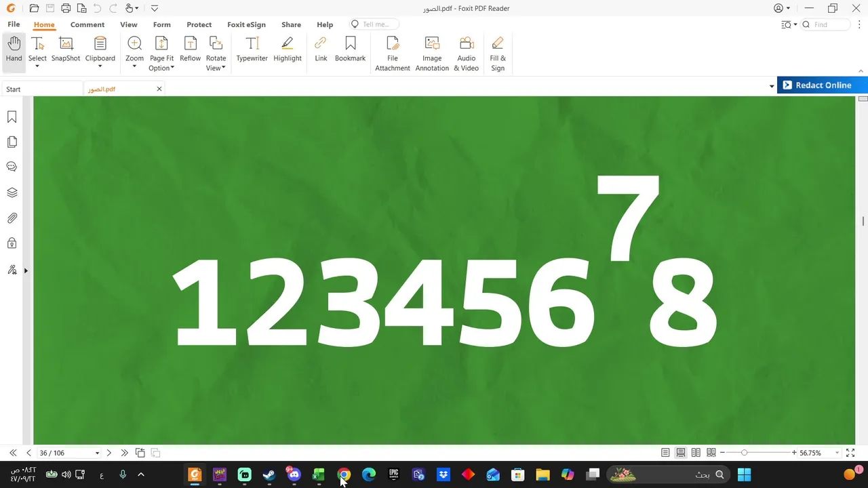Open Google Chrome from the taskbar
868x488 pixels.
click(344, 474)
